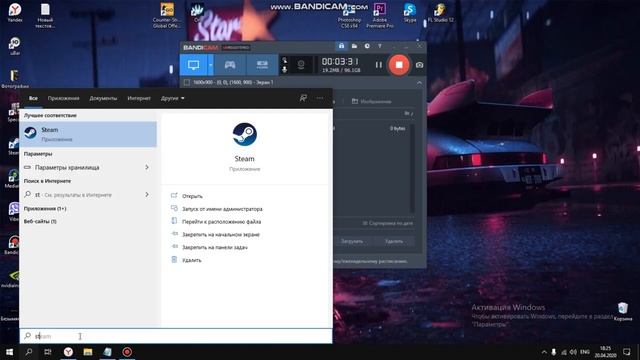This screenshot has height=360, width=640.
Task: Choose Запуск от имени администратора
Action: [222, 209]
